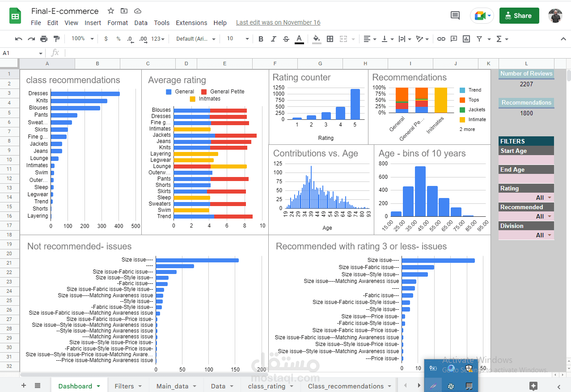Open the more number formats 123 dropdown
Image resolution: width=571 pixels, height=392 pixels.
tap(158, 39)
